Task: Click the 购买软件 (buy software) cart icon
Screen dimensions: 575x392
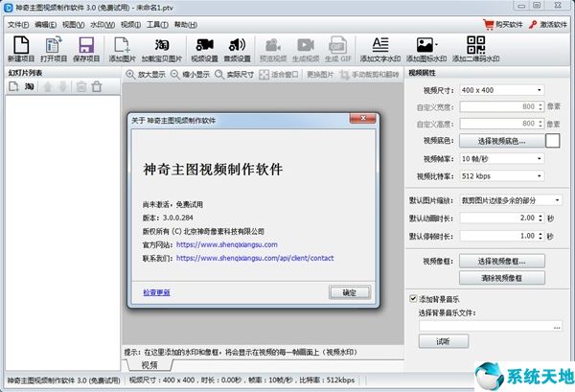Action: [489, 25]
